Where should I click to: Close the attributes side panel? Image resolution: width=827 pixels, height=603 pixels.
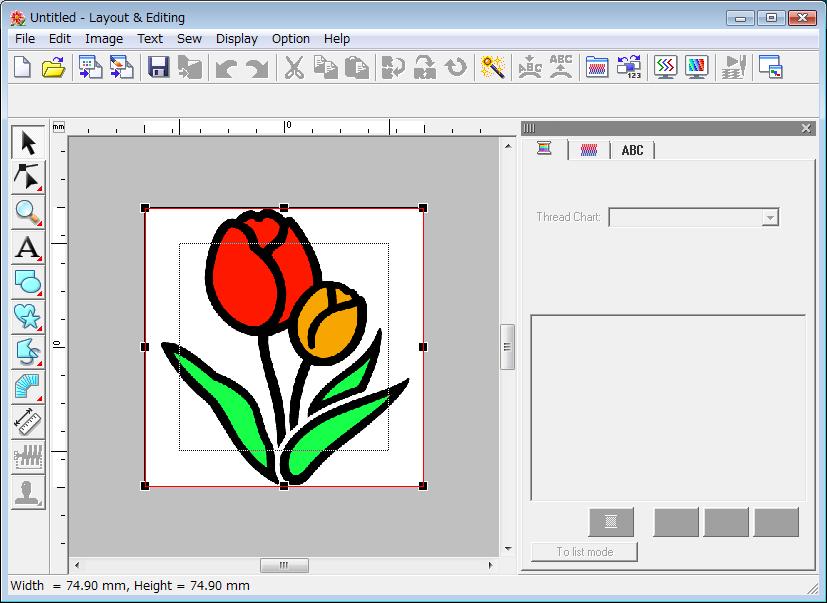coord(806,128)
